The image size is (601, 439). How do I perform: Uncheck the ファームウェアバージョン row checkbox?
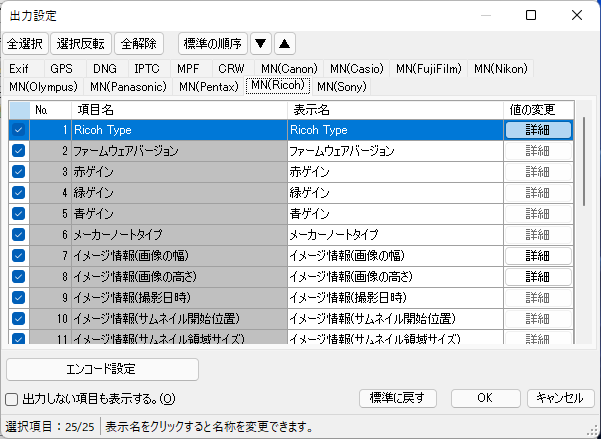point(18,151)
